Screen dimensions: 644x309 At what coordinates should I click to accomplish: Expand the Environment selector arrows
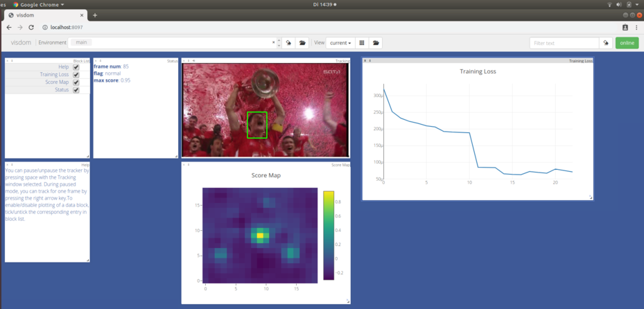(x=279, y=43)
